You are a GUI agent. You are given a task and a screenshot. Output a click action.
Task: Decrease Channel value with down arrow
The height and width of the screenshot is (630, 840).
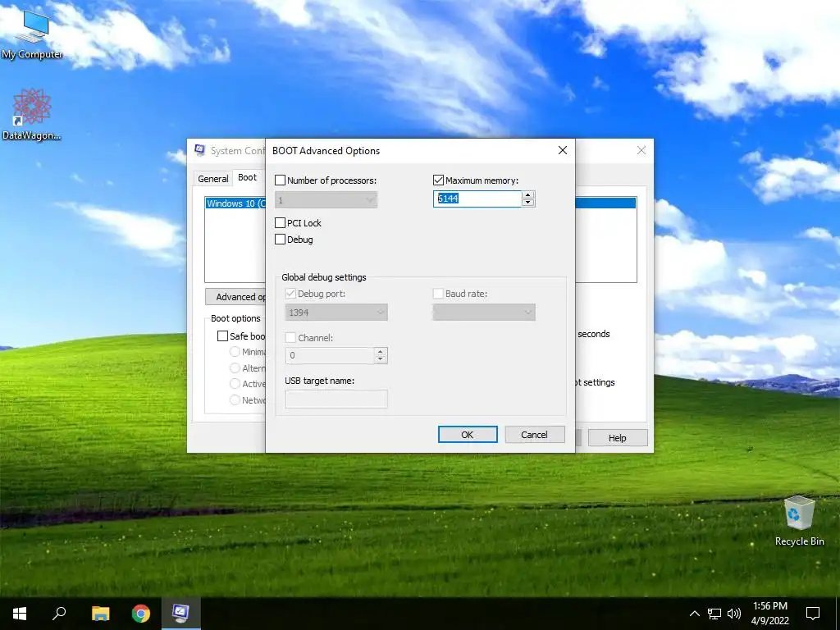click(x=381, y=359)
